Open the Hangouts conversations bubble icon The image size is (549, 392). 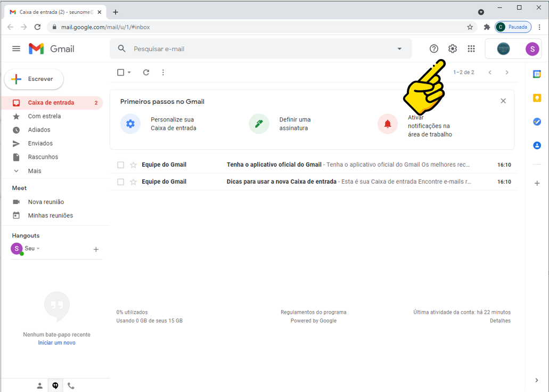coord(55,386)
